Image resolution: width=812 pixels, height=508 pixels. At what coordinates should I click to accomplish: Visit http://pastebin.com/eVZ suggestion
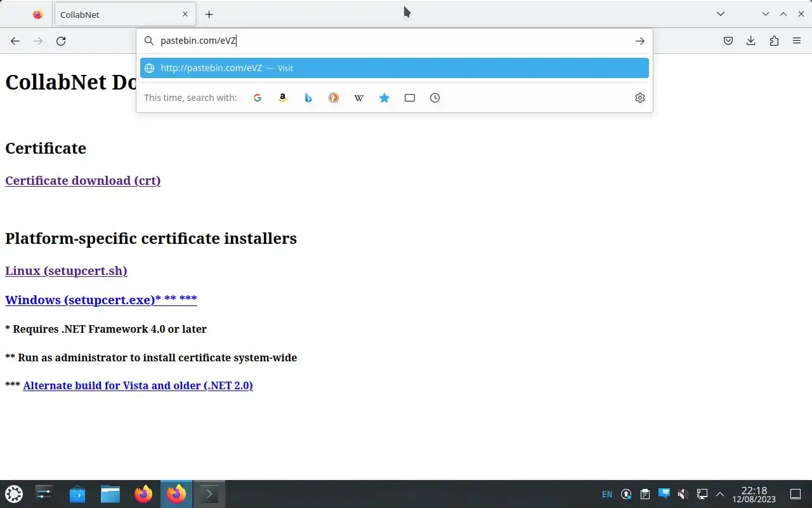pos(395,68)
